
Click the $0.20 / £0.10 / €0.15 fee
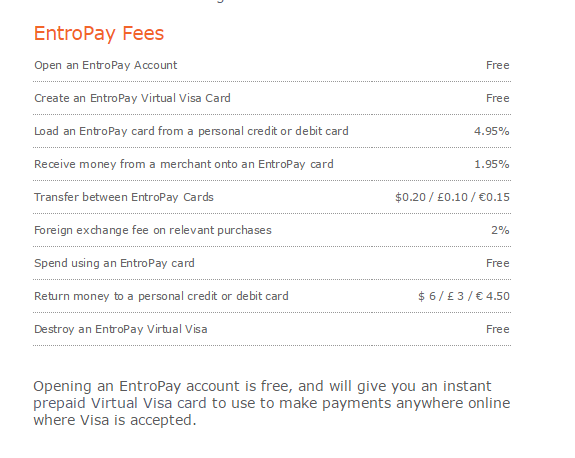[452, 197]
